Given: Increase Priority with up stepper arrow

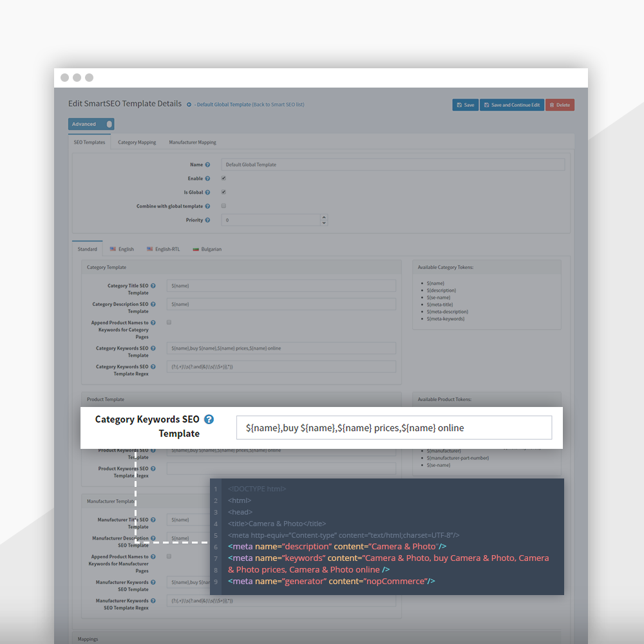Looking at the screenshot, I should click(324, 217).
